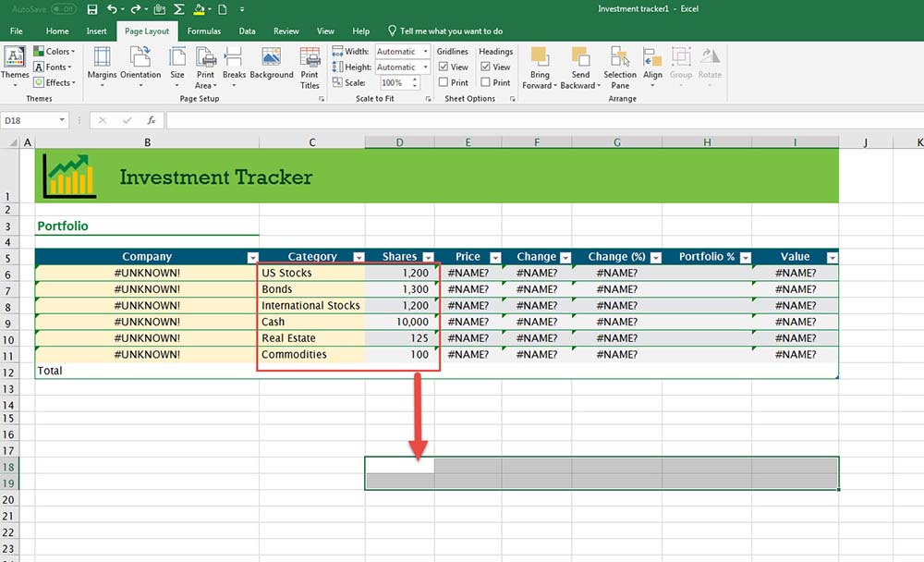Expand the theme Colors dropdown

[x=56, y=52]
